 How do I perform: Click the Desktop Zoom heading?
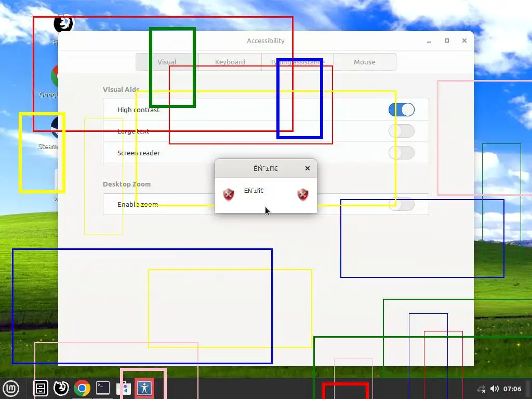[127, 184]
